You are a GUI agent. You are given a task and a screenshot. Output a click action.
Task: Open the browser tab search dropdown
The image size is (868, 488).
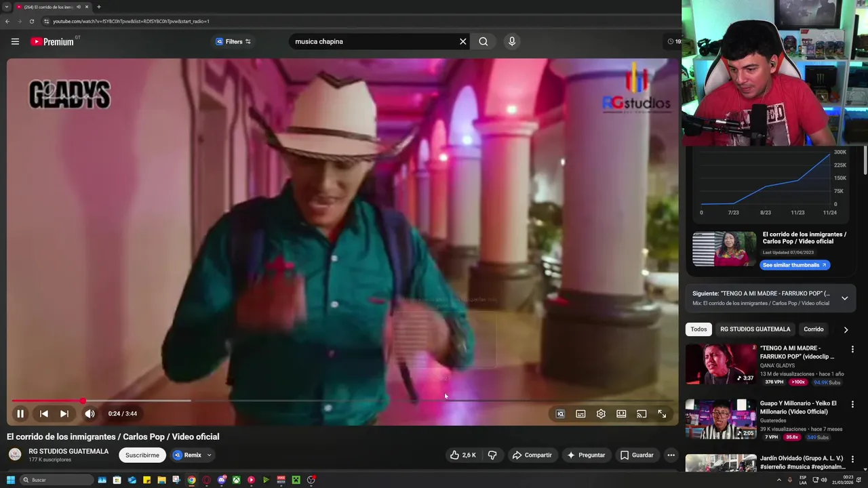coord(6,7)
